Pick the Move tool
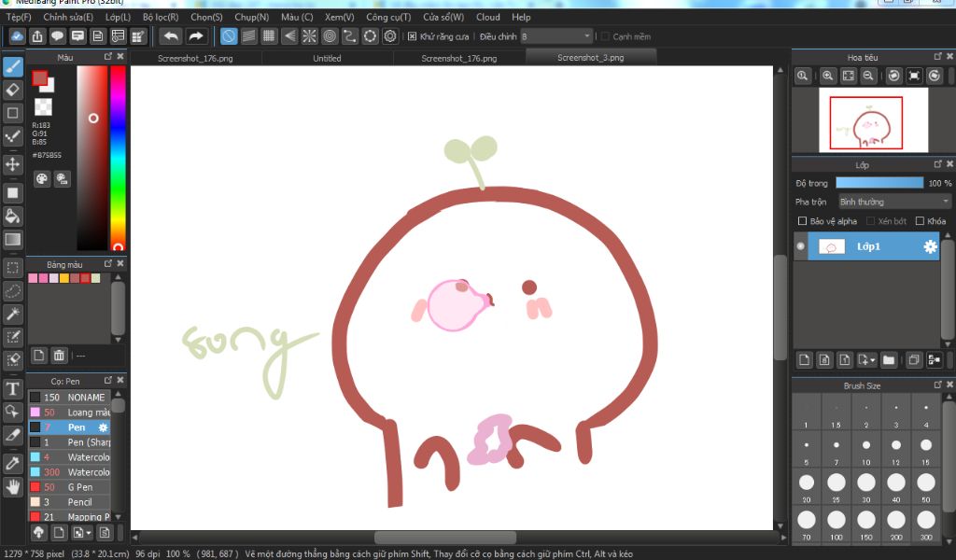956x560 pixels. coord(13,164)
